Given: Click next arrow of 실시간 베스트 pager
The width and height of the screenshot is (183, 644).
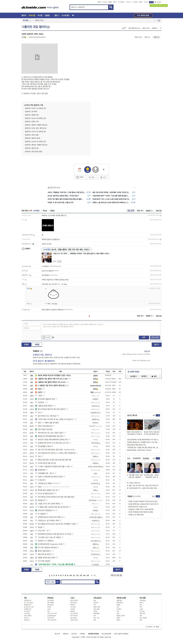Looking at the screenshot, I should pos(159,415).
